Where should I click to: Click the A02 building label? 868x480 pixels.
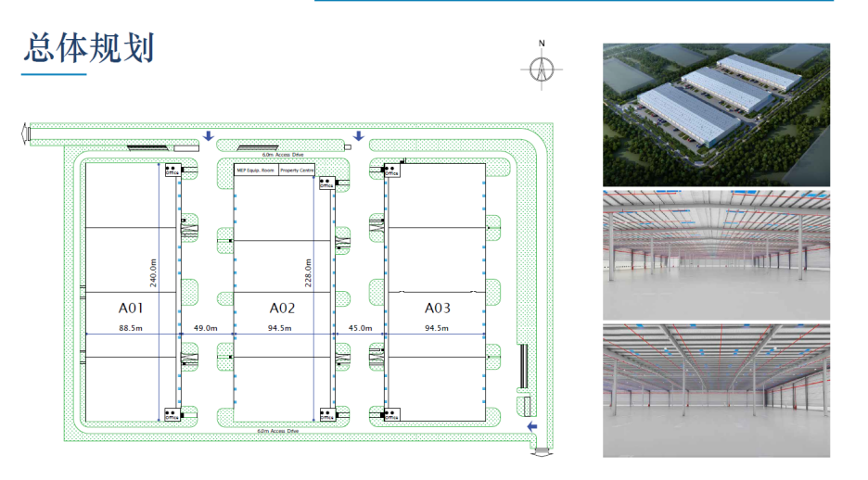pyautogui.click(x=282, y=308)
